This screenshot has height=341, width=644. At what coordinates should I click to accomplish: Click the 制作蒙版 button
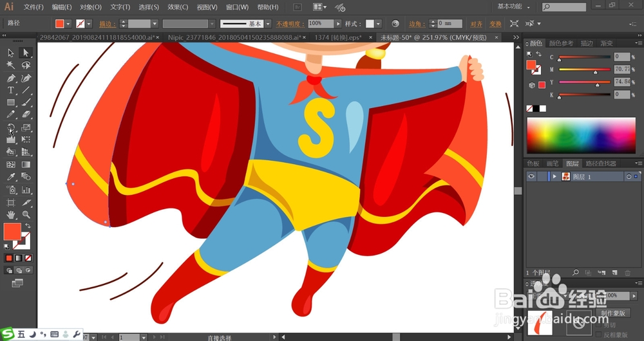click(x=613, y=313)
